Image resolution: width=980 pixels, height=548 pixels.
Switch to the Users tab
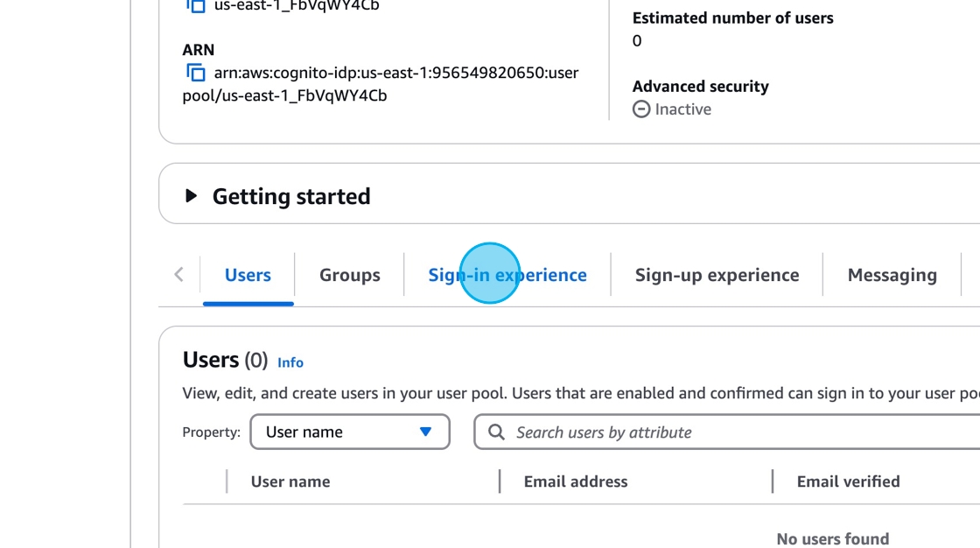click(x=248, y=275)
